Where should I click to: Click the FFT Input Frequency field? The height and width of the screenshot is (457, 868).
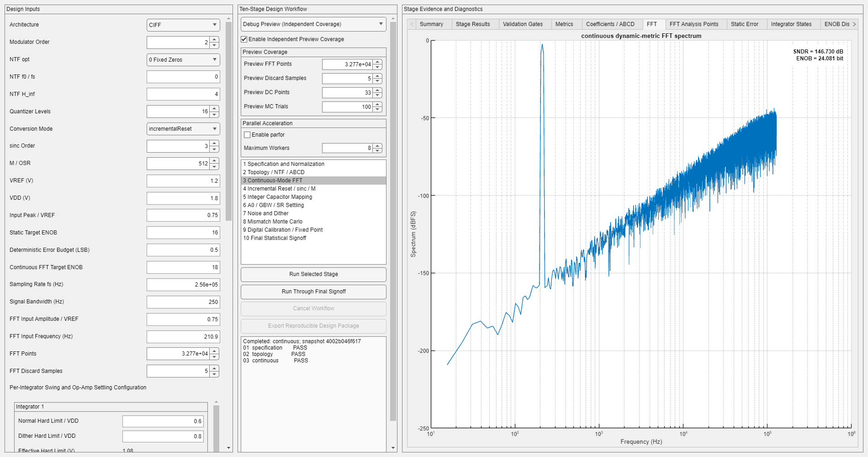point(183,337)
